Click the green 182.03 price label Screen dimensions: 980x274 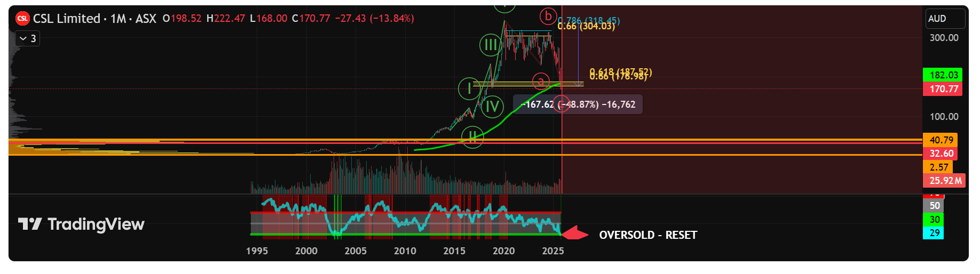pos(943,75)
